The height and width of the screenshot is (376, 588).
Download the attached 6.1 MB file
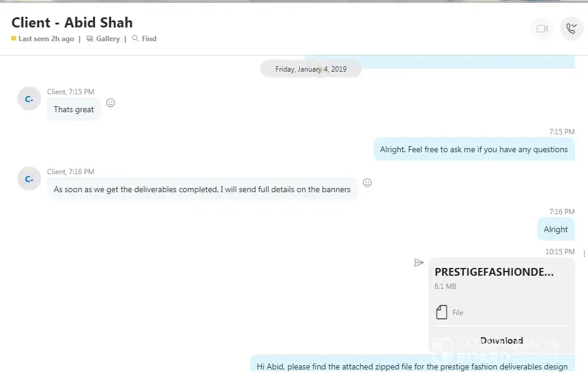501,341
